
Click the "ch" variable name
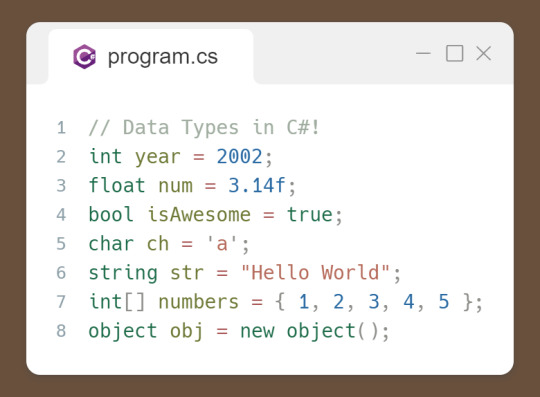coord(158,244)
